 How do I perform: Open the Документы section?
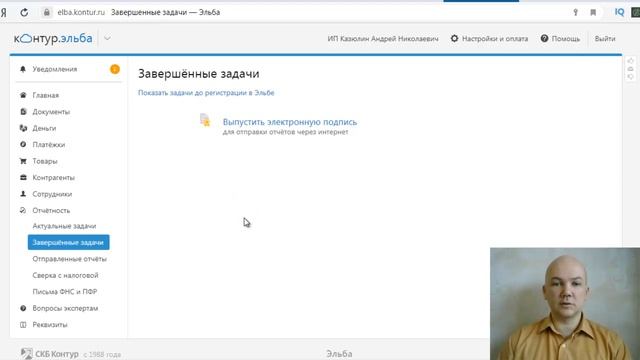point(51,111)
